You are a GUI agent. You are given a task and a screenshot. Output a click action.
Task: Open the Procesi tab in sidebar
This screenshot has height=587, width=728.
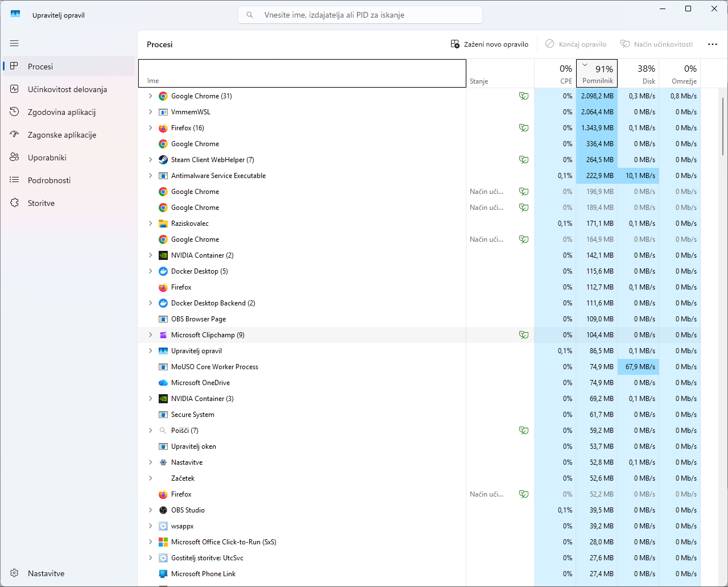click(x=69, y=67)
